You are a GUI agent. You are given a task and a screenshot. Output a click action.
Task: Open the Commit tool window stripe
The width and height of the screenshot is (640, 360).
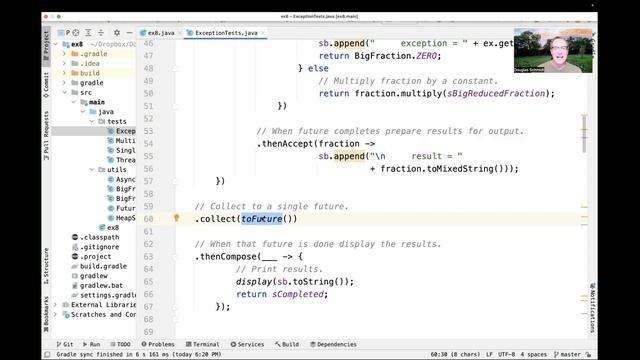46,85
